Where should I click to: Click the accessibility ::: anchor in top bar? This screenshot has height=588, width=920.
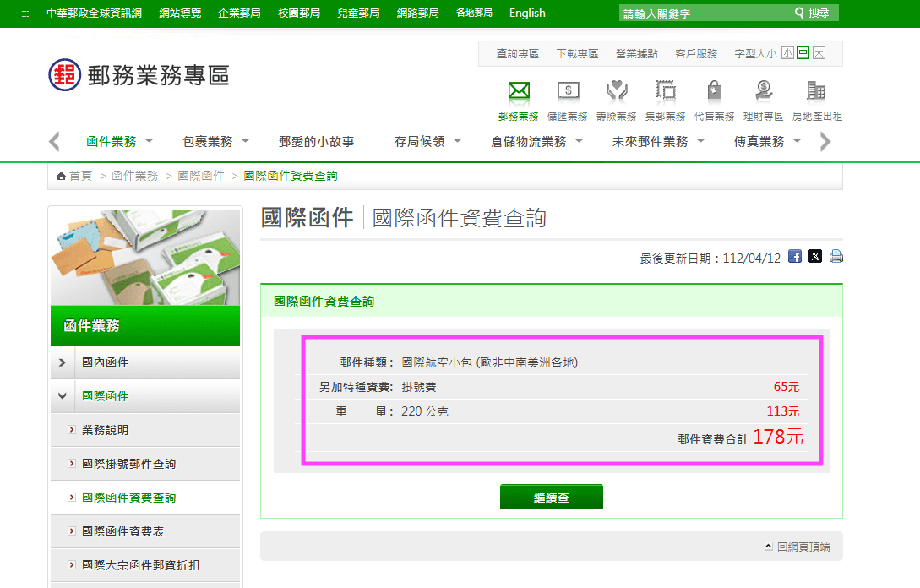point(24,13)
